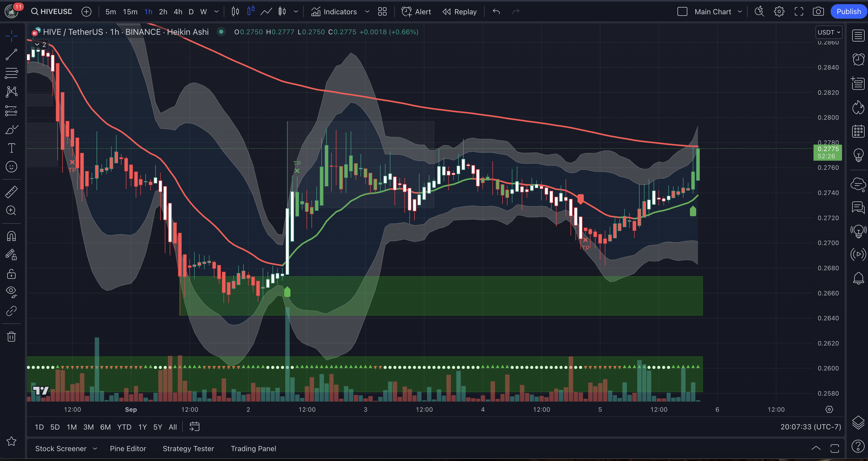Image resolution: width=868 pixels, height=461 pixels.
Task: Open the indicator templates grid
Action: click(x=382, y=12)
